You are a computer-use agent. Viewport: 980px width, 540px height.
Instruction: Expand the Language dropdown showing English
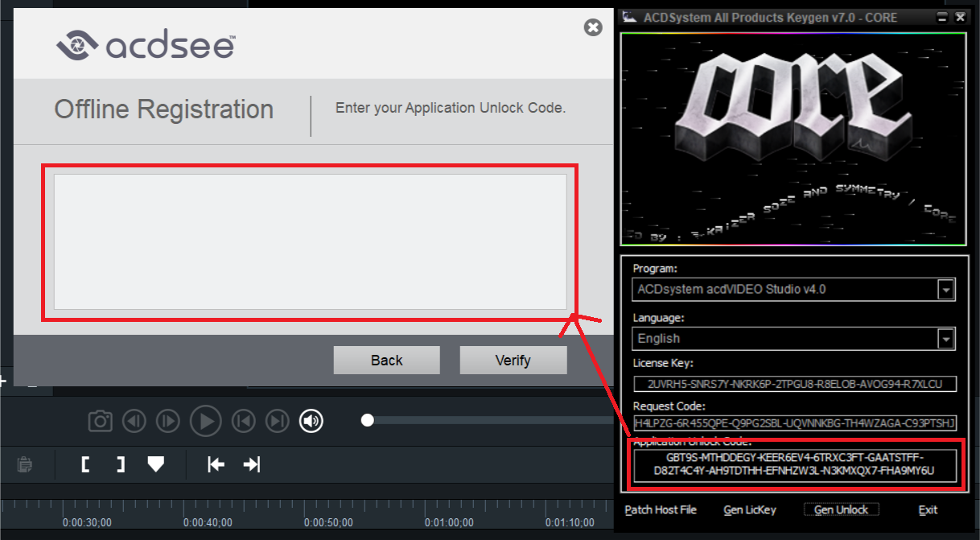click(x=946, y=339)
